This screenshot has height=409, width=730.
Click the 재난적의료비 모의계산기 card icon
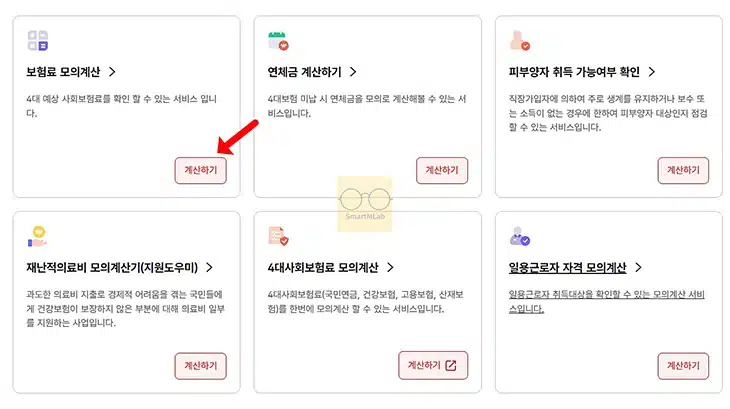(x=37, y=237)
